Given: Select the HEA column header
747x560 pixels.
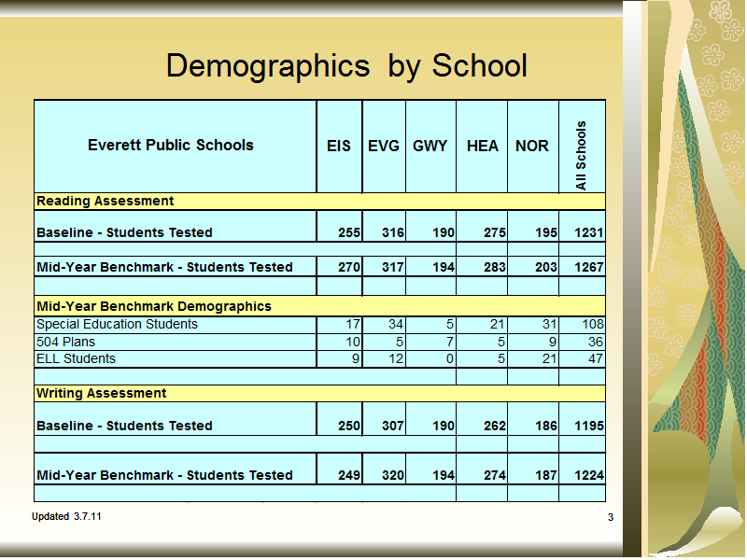Looking at the screenshot, I should click(483, 146).
